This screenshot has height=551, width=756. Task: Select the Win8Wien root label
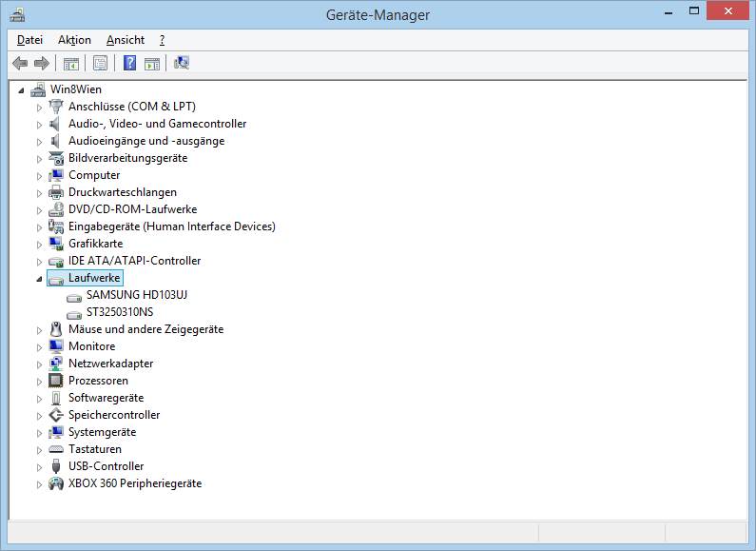point(76,89)
